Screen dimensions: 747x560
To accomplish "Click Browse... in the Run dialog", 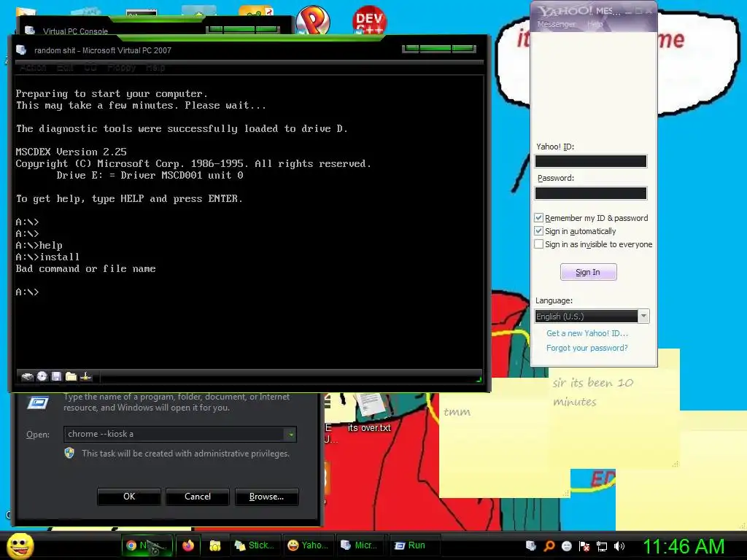I will pyautogui.click(x=266, y=496).
